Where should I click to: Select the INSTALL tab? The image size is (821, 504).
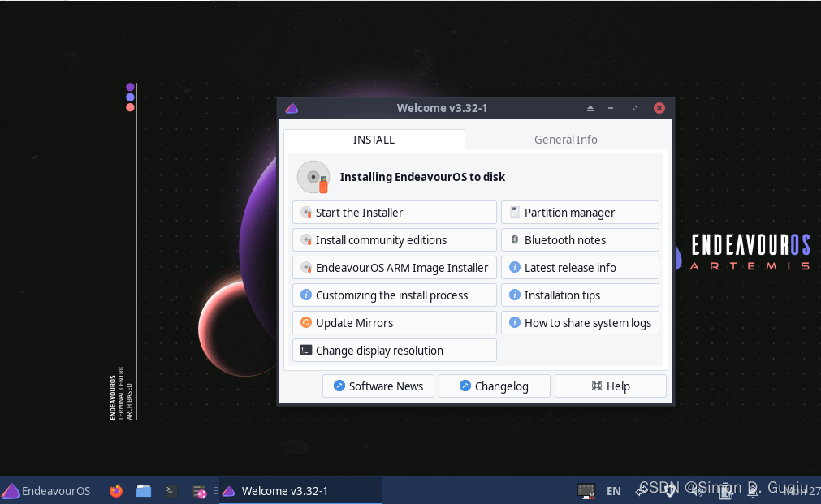[374, 140]
